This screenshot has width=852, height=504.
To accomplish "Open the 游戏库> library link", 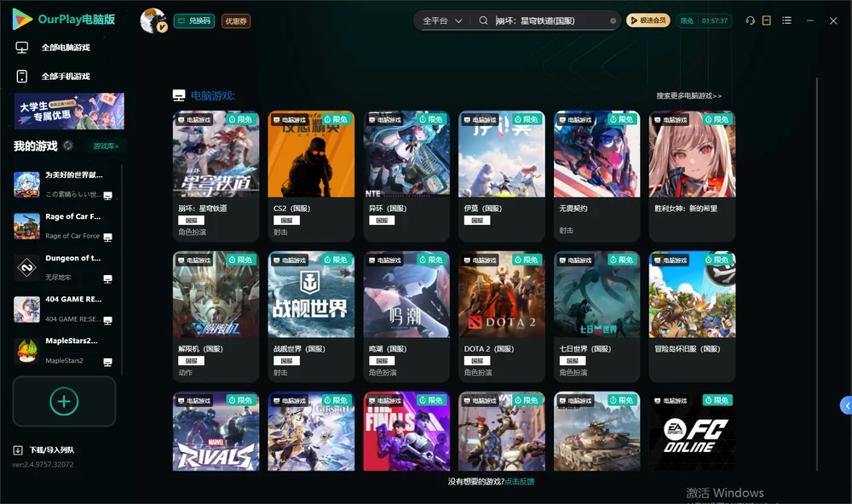I will [106, 146].
